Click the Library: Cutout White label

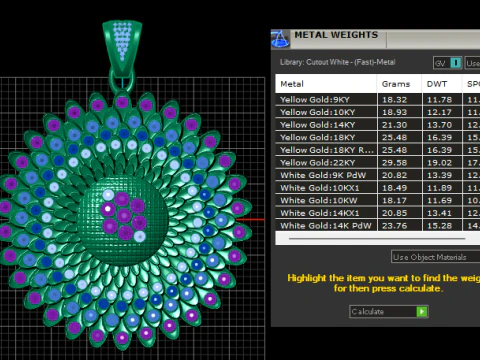point(337,62)
